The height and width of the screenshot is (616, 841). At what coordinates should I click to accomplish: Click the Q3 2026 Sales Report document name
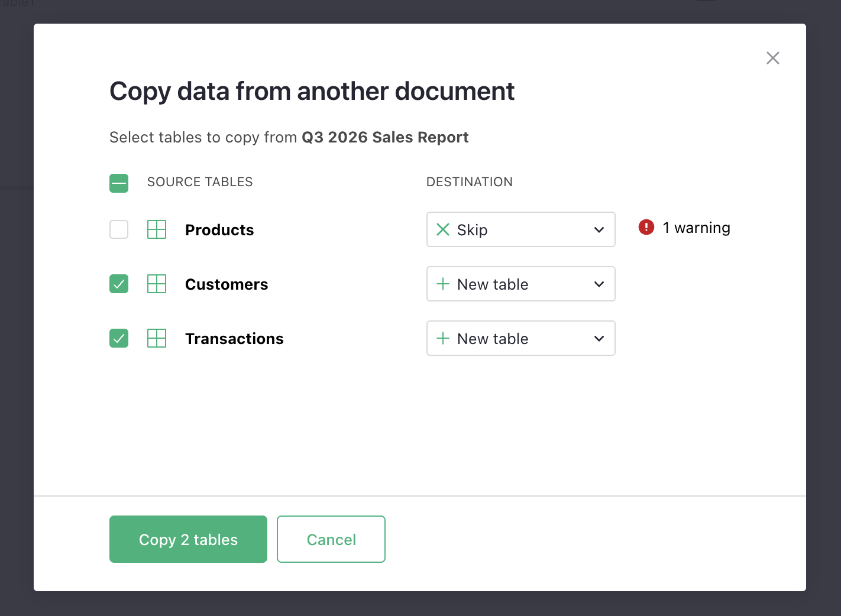click(x=385, y=137)
